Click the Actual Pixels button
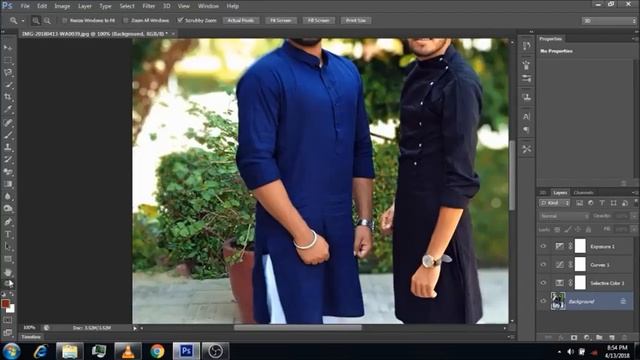Image resolution: width=640 pixels, height=360 pixels. coord(241,20)
